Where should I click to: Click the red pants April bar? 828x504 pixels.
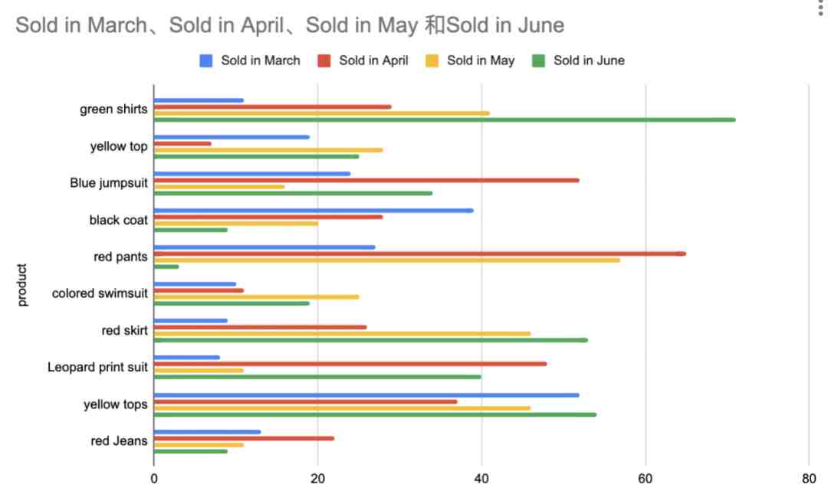(420, 254)
